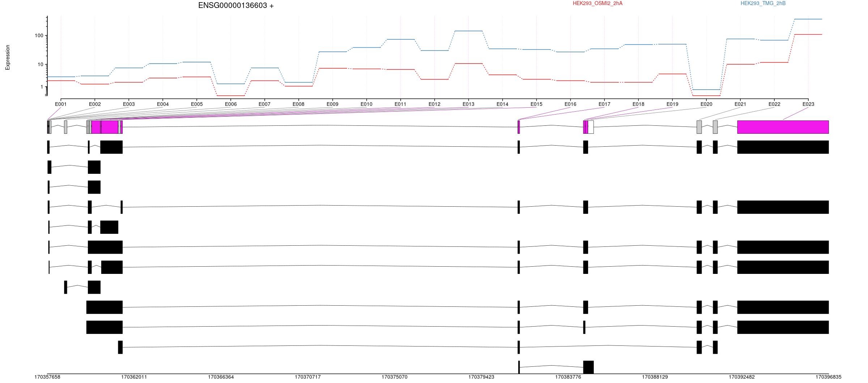The width and height of the screenshot is (868, 383).
Task: Choose genomic coordinate 170388129
Action: [x=655, y=377]
